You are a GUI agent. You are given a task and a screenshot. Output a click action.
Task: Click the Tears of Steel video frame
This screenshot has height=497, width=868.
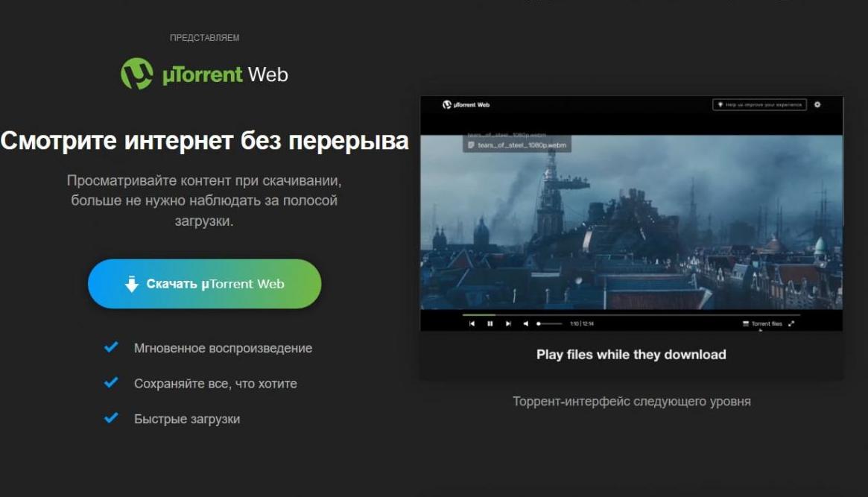point(632,222)
